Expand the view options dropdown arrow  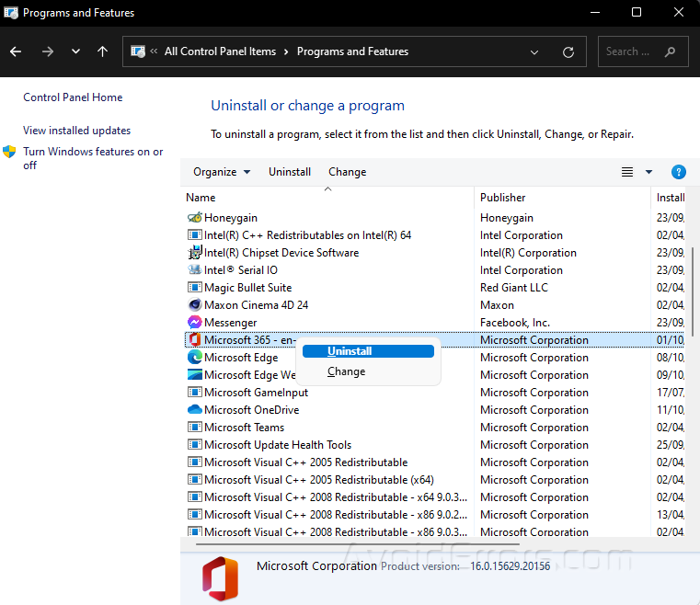point(648,172)
